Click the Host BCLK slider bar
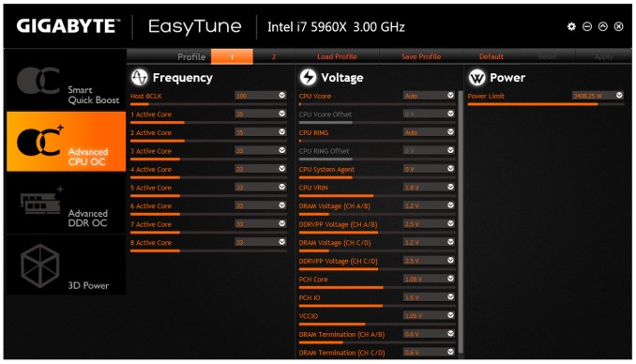 208,104
